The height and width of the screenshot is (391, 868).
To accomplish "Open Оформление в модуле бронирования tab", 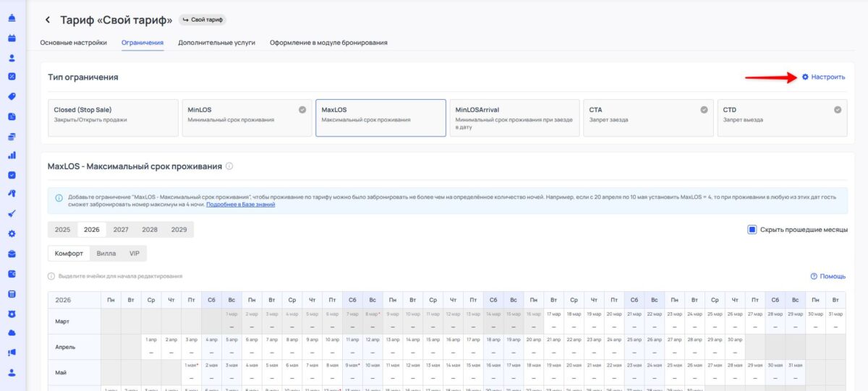I will (x=328, y=43).
